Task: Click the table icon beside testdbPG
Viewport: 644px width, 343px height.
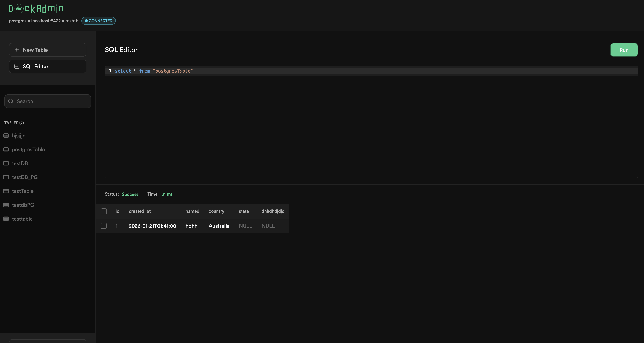Action: 6,205
